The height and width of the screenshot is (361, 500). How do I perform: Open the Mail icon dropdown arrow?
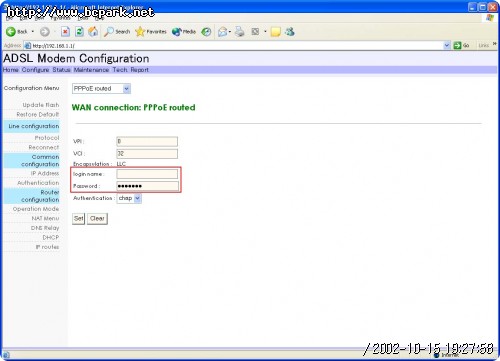point(230,32)
